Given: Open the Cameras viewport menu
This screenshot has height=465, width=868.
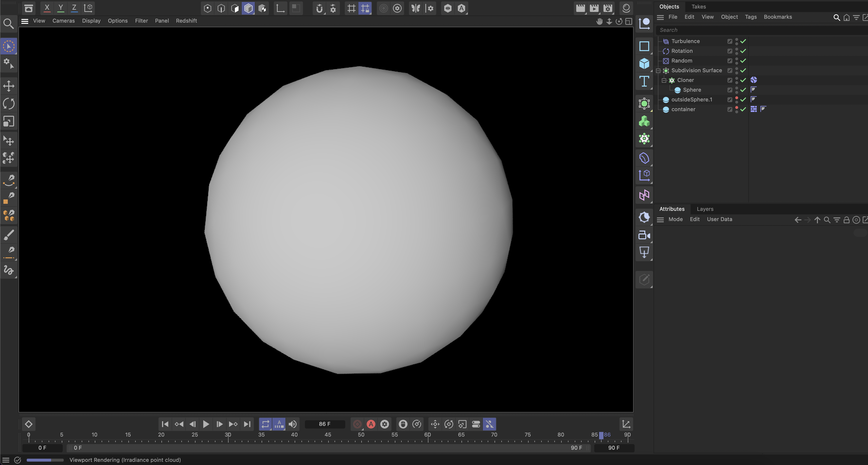Looking at the screenshot, I should 63,21.
